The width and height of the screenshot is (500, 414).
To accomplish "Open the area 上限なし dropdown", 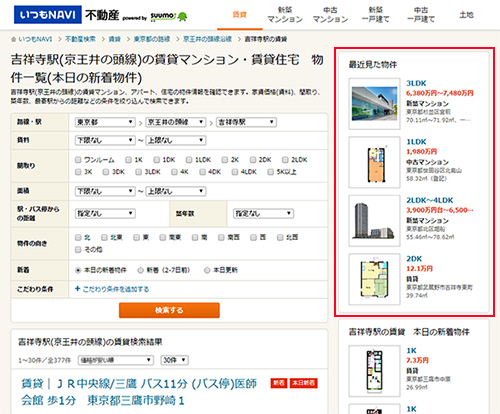I will click(176, 191).
